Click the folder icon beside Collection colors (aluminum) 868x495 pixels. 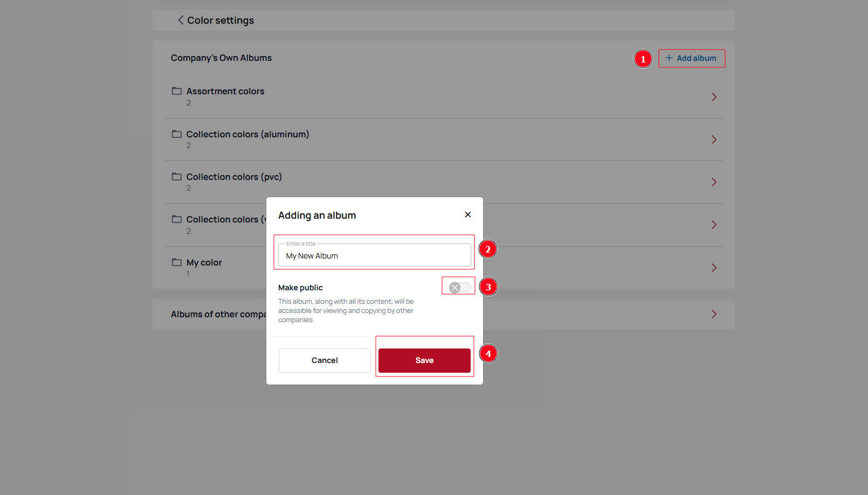pyautogui.click(x=177, y=134)
